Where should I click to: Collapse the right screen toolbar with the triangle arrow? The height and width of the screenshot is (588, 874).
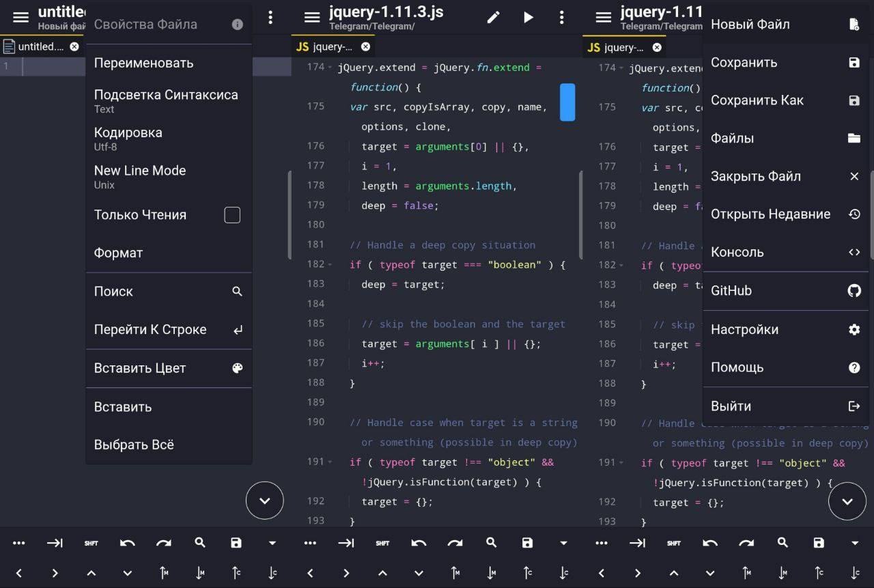(855, 544)
